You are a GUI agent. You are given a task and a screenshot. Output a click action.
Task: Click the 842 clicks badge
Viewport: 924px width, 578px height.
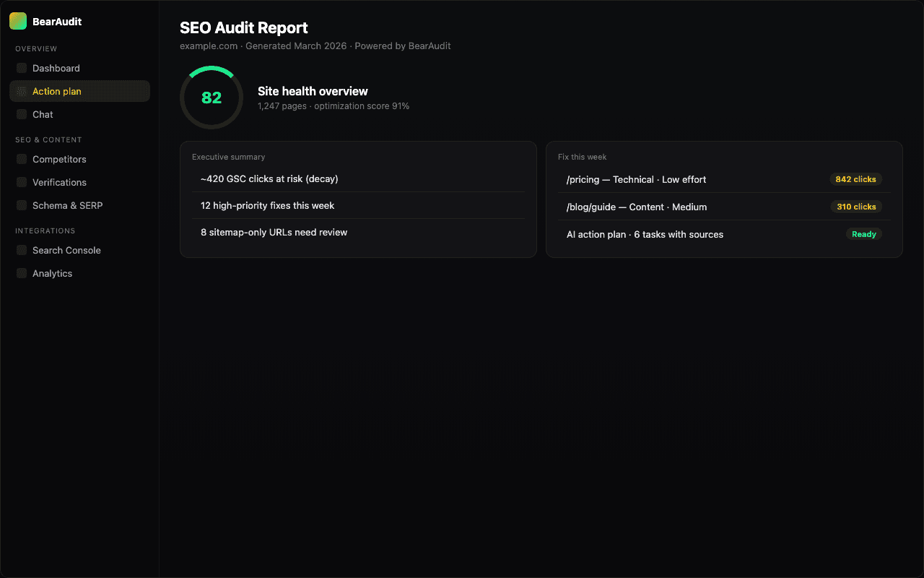point(855,179)
